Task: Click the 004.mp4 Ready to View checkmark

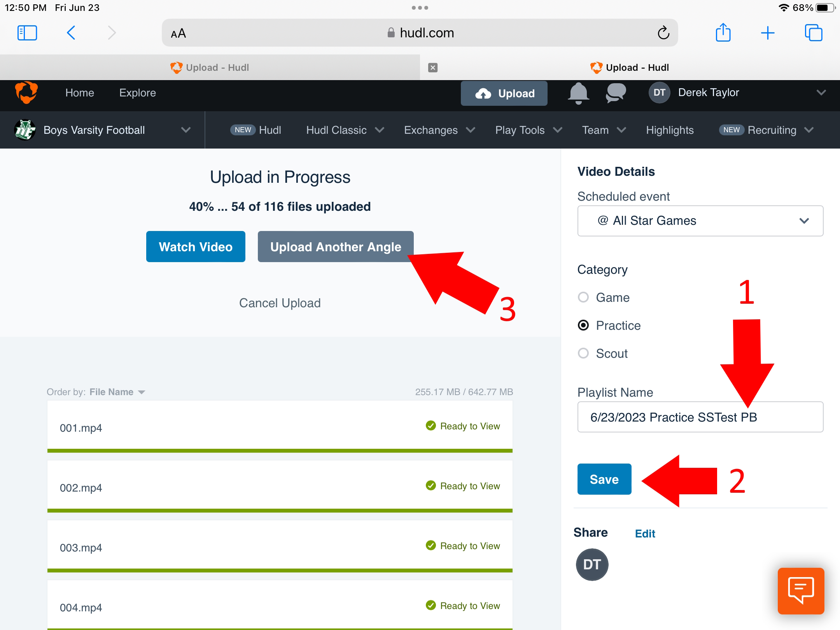Action: click(431, 605)
